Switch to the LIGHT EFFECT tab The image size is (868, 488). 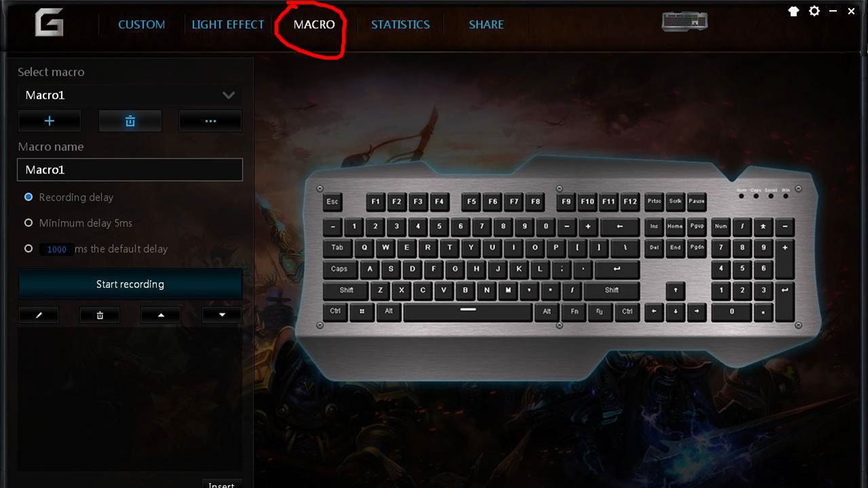[x=228, y=24]
